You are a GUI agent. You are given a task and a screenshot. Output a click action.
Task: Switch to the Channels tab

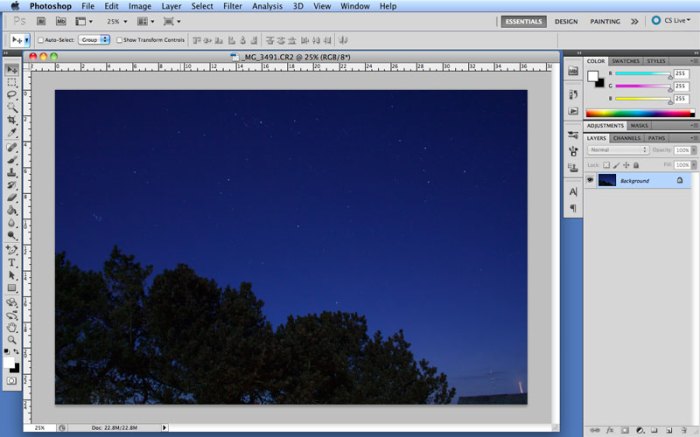pos(627,138)
